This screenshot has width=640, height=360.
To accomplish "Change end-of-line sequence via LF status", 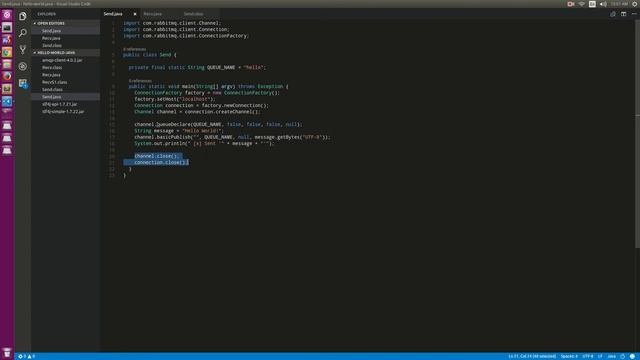I will coord(600,356).
